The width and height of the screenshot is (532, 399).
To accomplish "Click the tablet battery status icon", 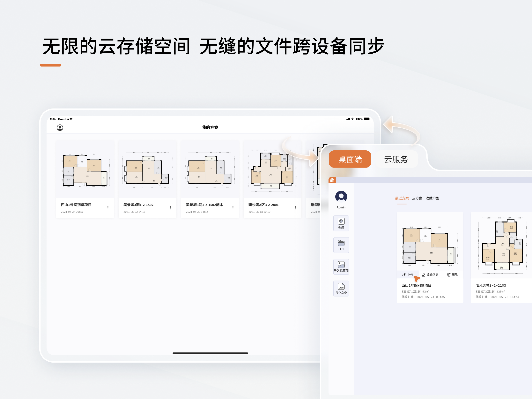I will (367, 119).
